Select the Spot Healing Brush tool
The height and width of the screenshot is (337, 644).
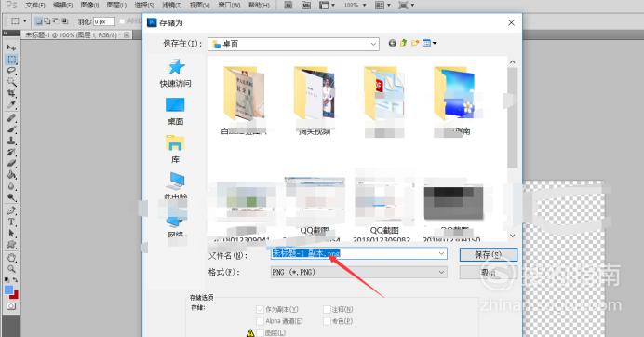pyautogui.click(x=11, y=118)
